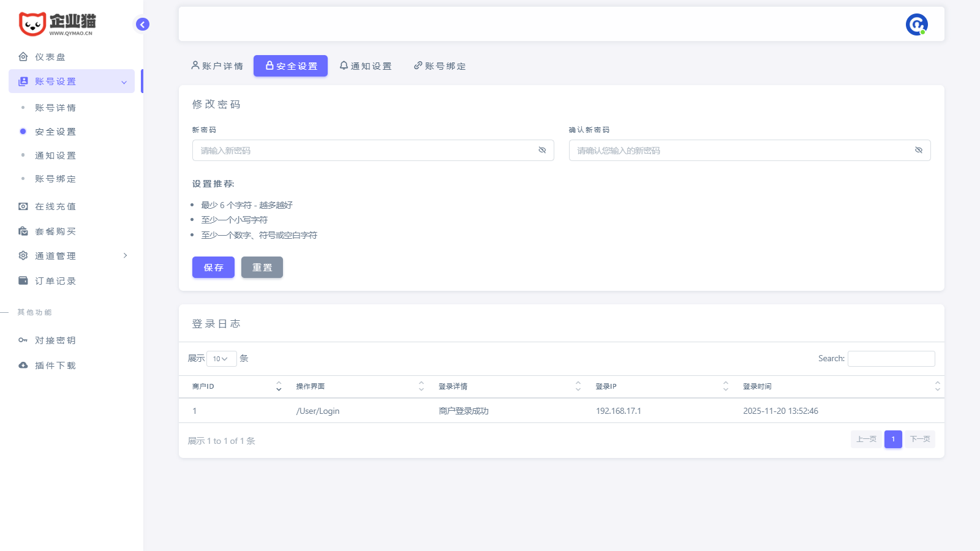
Task: Open the 展示 rows-per-page dropdown
Action: [x=221, y=359]
